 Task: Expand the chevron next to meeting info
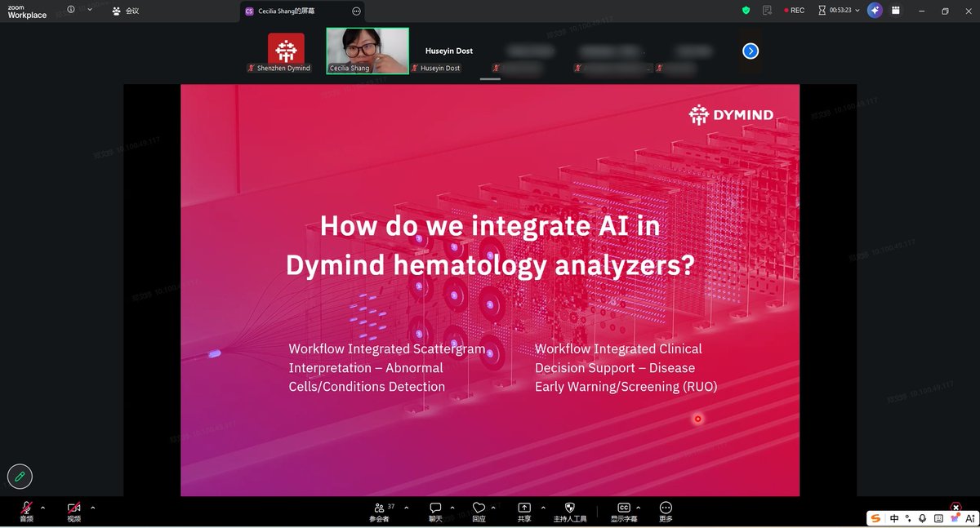(90, 10)
